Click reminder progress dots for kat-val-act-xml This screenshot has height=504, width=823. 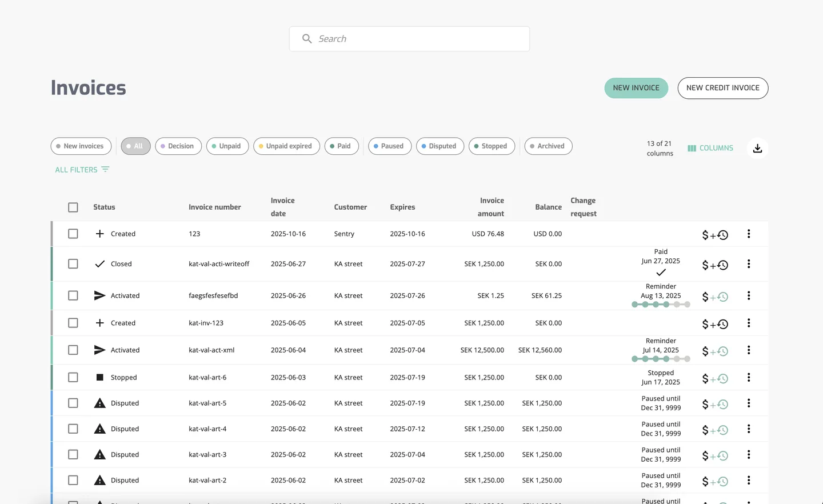[661, 359]
